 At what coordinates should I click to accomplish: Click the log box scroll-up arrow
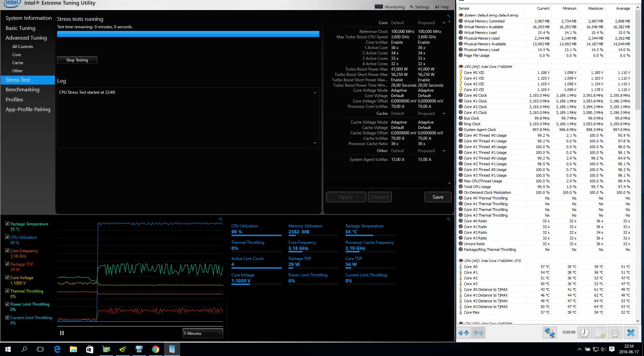click(315, 92)
